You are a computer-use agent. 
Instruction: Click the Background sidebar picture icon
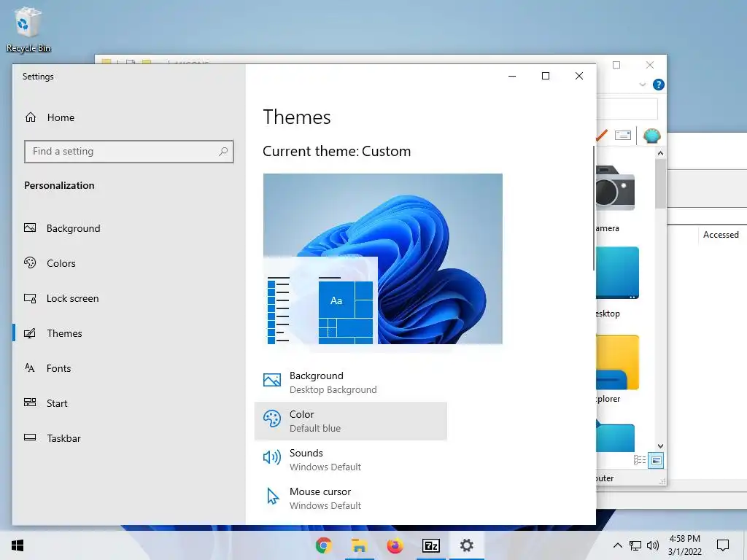tap(30, 228)
